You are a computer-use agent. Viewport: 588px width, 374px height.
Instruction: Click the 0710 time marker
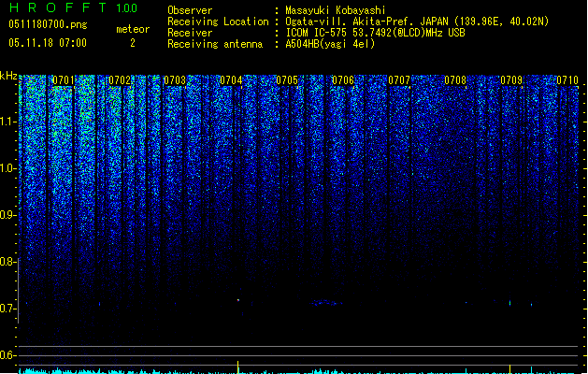pos(567,80)
